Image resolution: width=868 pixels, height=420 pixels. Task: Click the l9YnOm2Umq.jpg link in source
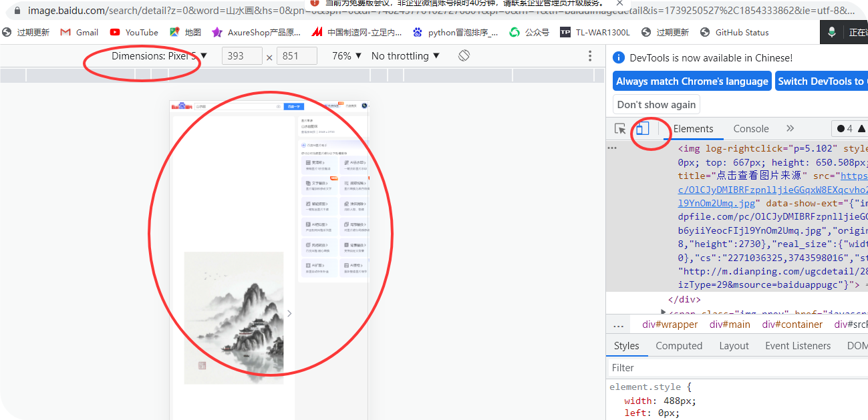718,203
